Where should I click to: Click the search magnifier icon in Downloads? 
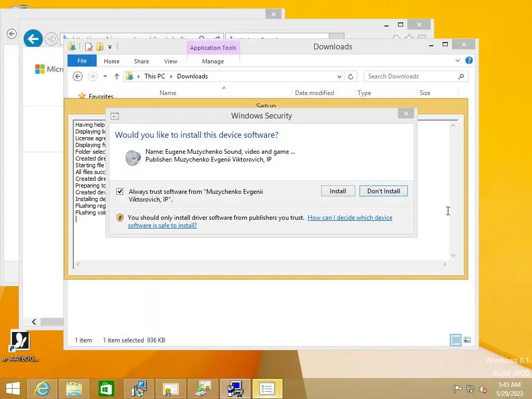[461, 76]
